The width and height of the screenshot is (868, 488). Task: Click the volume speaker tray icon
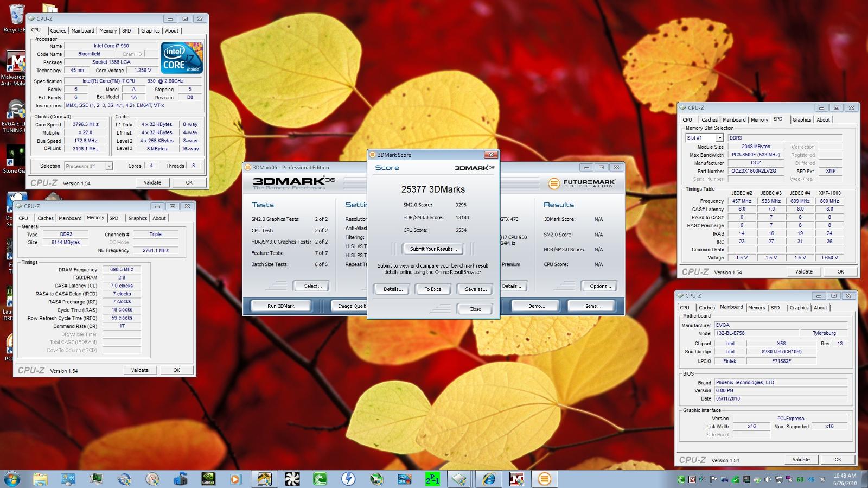pos(768,479)
